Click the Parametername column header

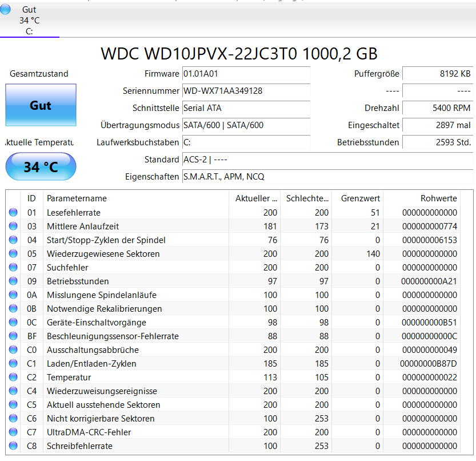(135, 198)
